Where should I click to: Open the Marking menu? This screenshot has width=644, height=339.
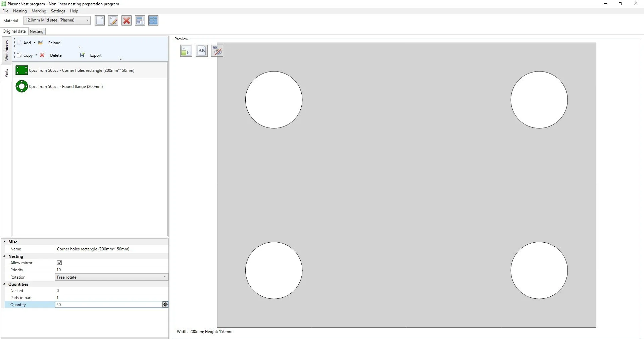coord(39,11)
